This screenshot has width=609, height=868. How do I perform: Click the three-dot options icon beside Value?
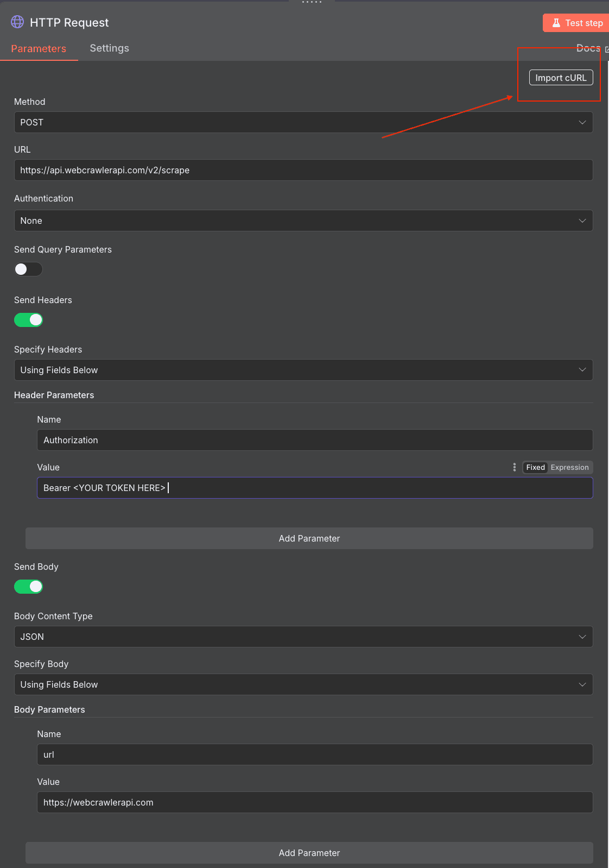pos(515,467)
